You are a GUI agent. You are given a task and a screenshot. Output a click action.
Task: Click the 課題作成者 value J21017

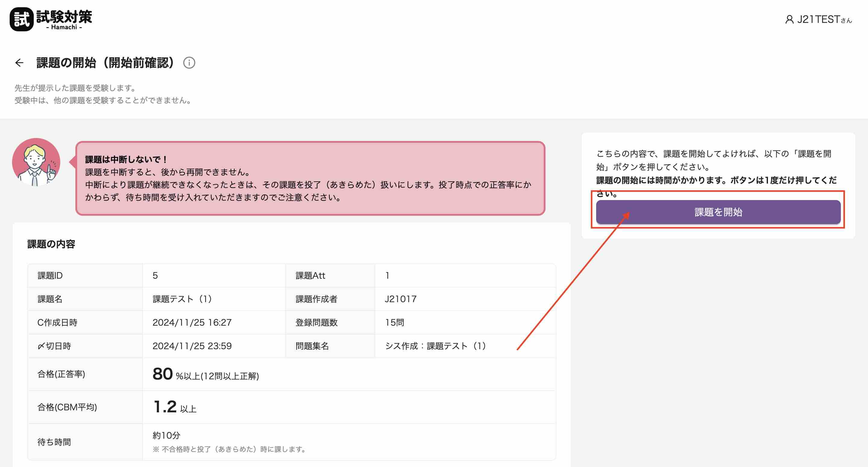(401, 299)
